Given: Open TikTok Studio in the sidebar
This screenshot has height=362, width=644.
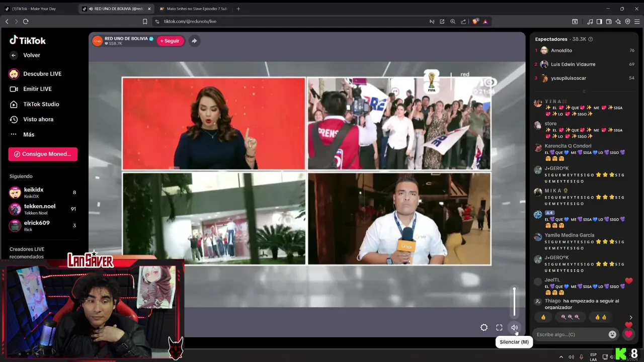Looking at the screenshot, I should click(34, 104).
